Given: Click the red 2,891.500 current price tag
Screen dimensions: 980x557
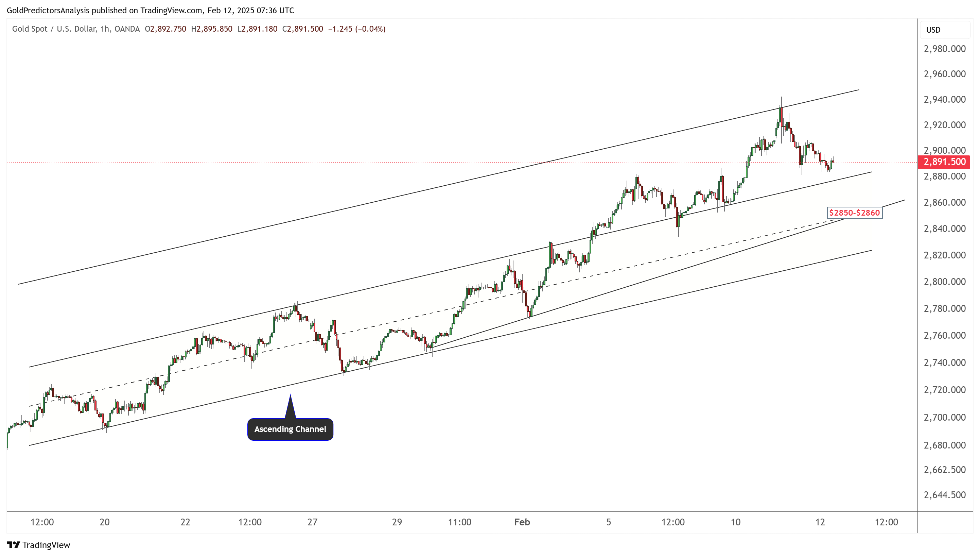Looking at the screenshot, I should coord(944,162).
